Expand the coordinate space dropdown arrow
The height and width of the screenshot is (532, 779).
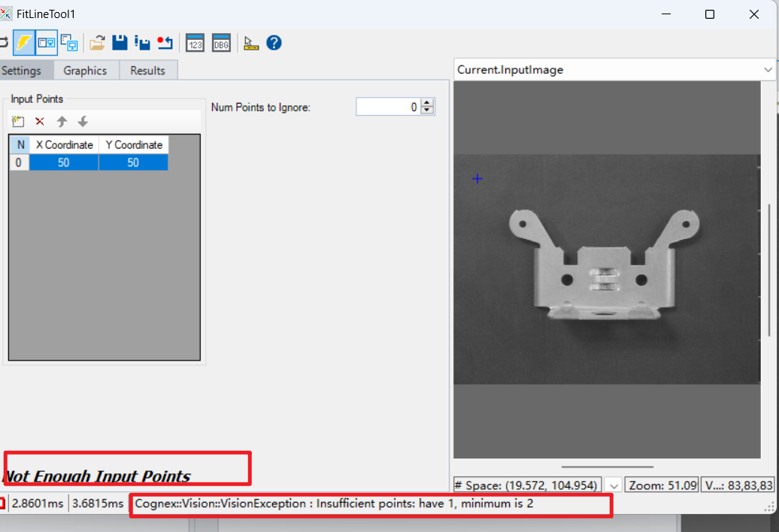point(613,485)
